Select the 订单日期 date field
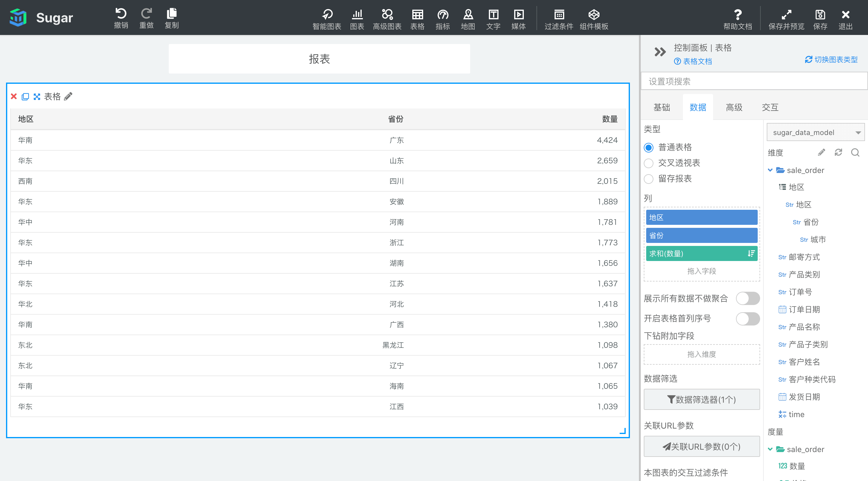This screenshot has height=481, width=868. coord(799,310)
